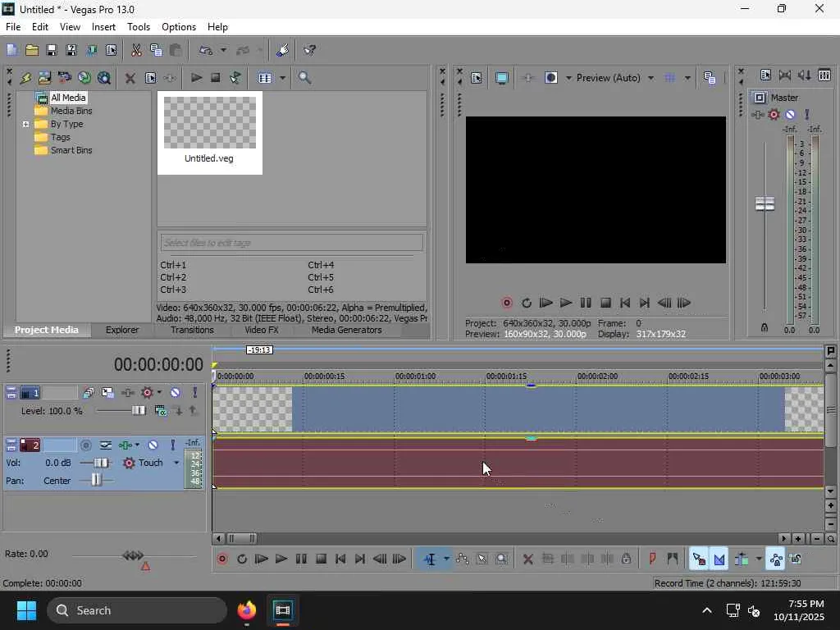Toggle Split Screen View in preview

551,78
